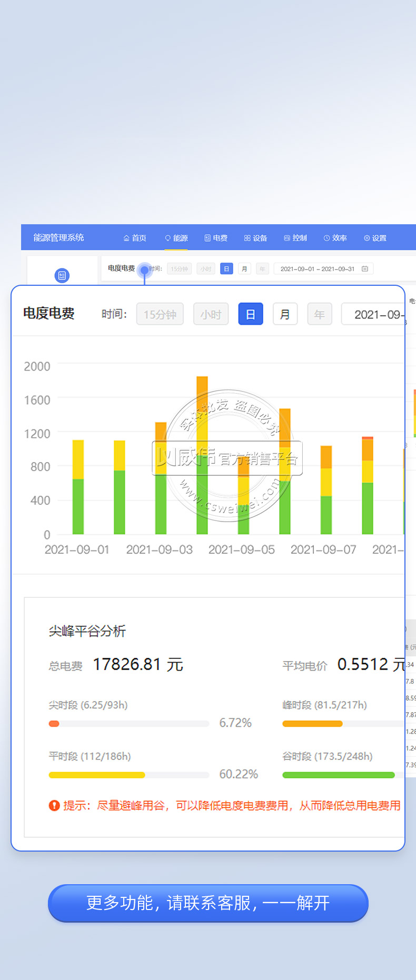Click the large 电度电费 panel title
This screenshot has width=416, height=980.
48,314
